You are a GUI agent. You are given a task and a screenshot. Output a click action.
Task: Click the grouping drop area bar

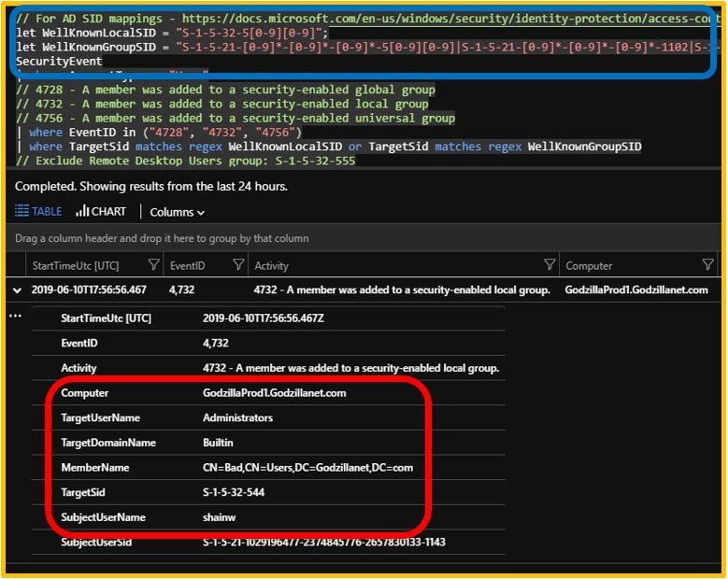click(x=364, y=238)
